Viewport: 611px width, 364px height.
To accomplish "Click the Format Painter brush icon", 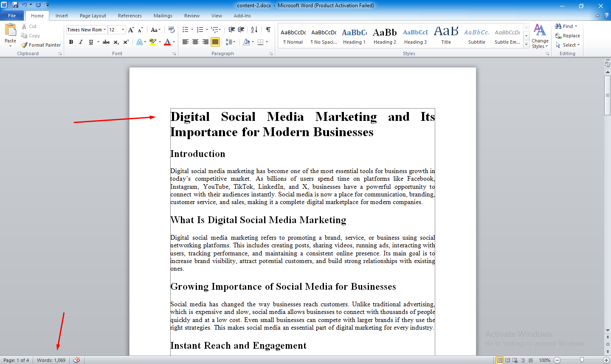I will (x=25, y=45).
